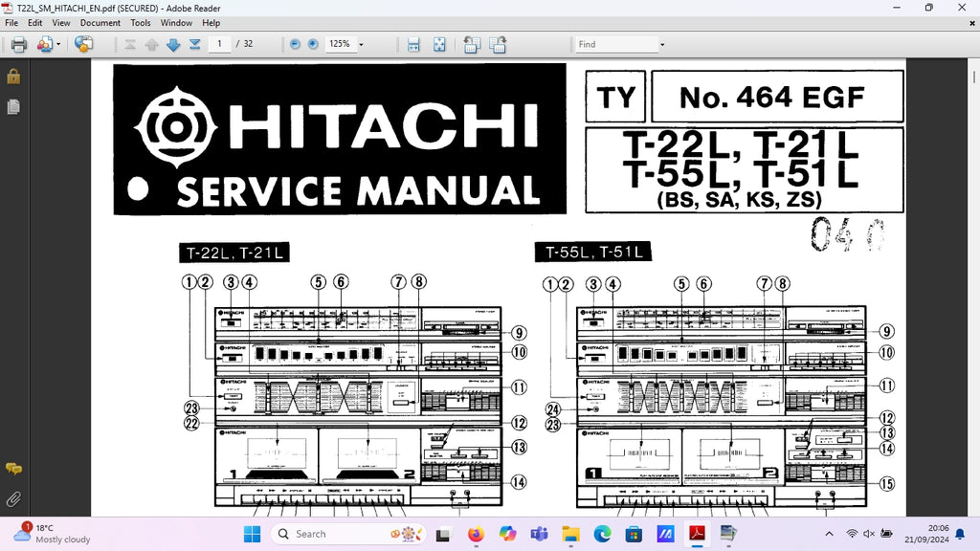Select the fit width scrolling icon
Screen dimensions: 980x551
[x=413, y=44]
